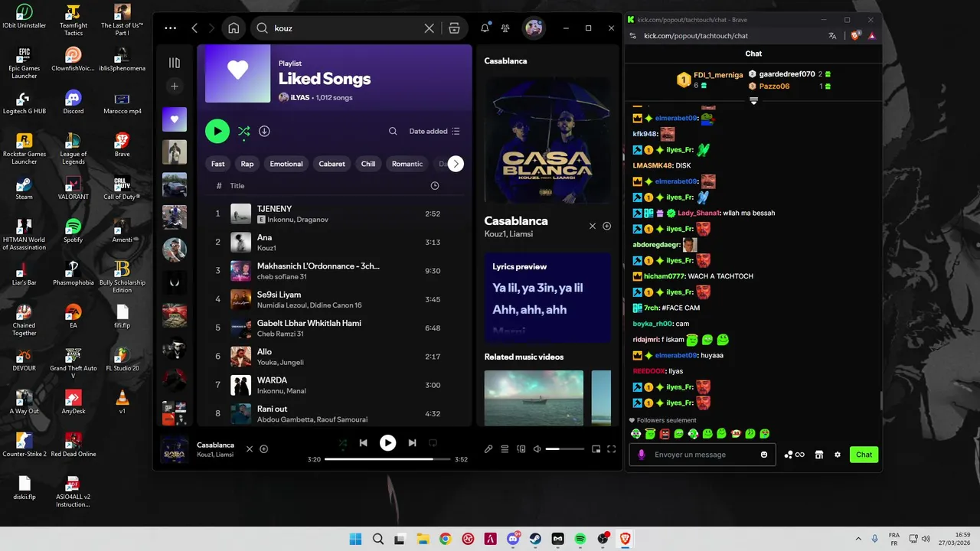Seek in the song progress bar
The height and width of the screenshot is (551, 980).
click(388, 459)
